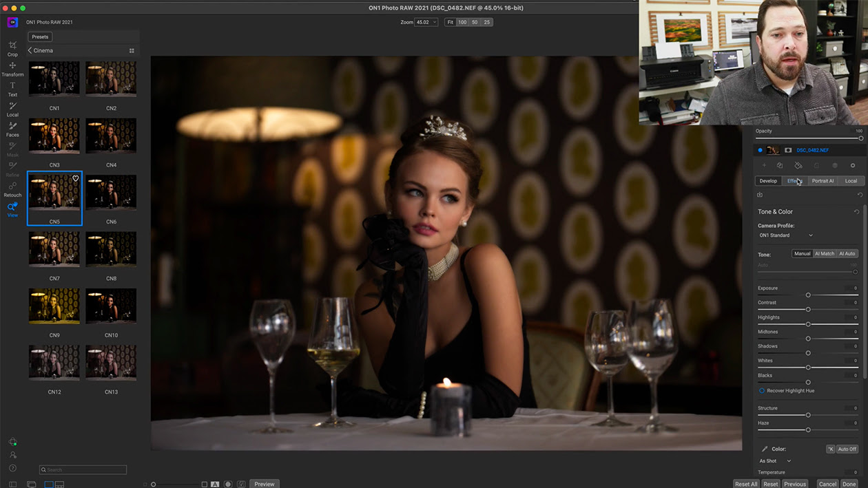868x488 pixels.
Task: Click the ON1 Photo RAW logo icon
Action: click(x=12, y=22)
